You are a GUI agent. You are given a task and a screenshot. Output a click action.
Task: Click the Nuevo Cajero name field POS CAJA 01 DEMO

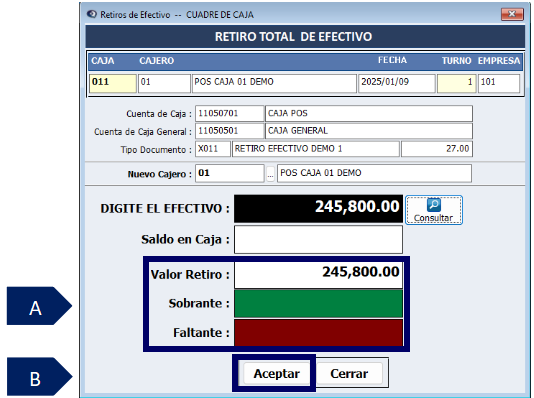click(374, 173)
